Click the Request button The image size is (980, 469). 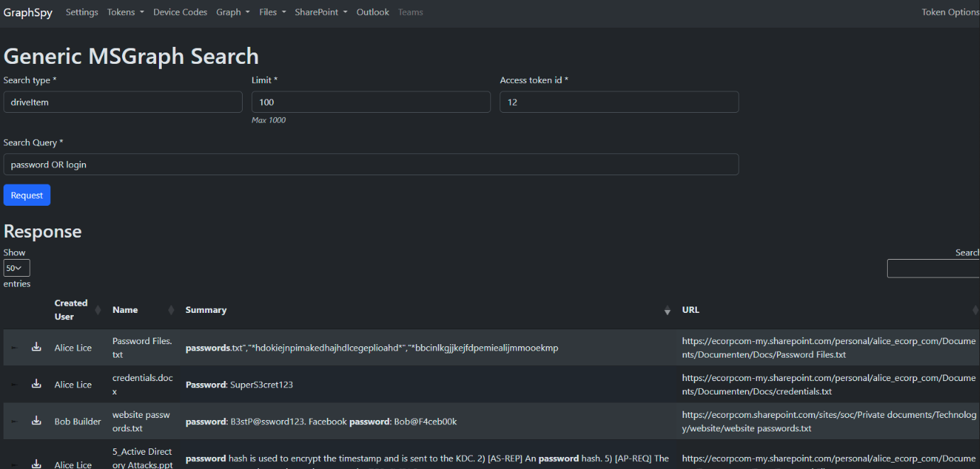coord(26,194)
